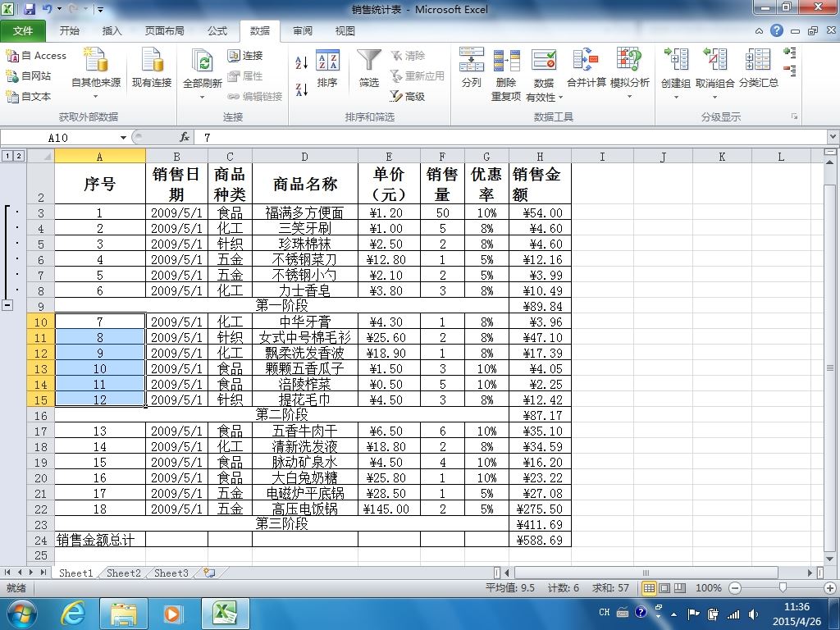Switch to Page Layout view in status bar
Image resolution: width=840 pixels, height=630 pixels.
(664, 587)
